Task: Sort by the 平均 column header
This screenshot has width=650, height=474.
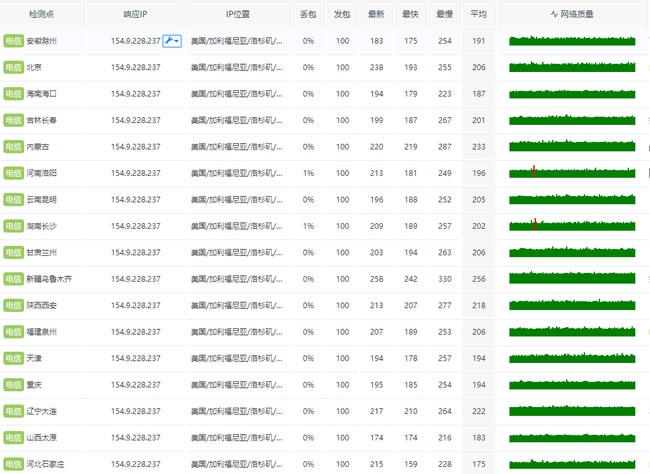Action: click(x=478, y=14)
